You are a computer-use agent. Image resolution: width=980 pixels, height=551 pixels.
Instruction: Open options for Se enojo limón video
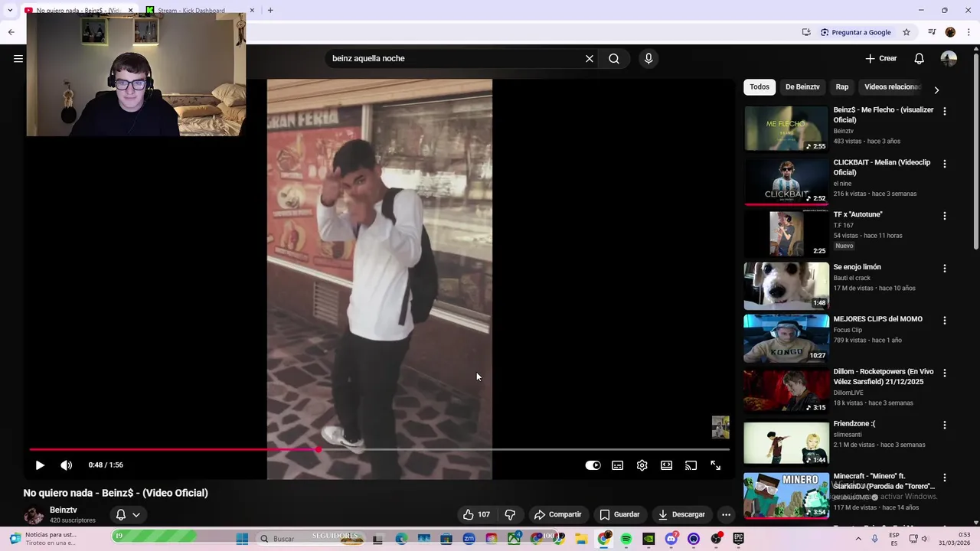944,269
